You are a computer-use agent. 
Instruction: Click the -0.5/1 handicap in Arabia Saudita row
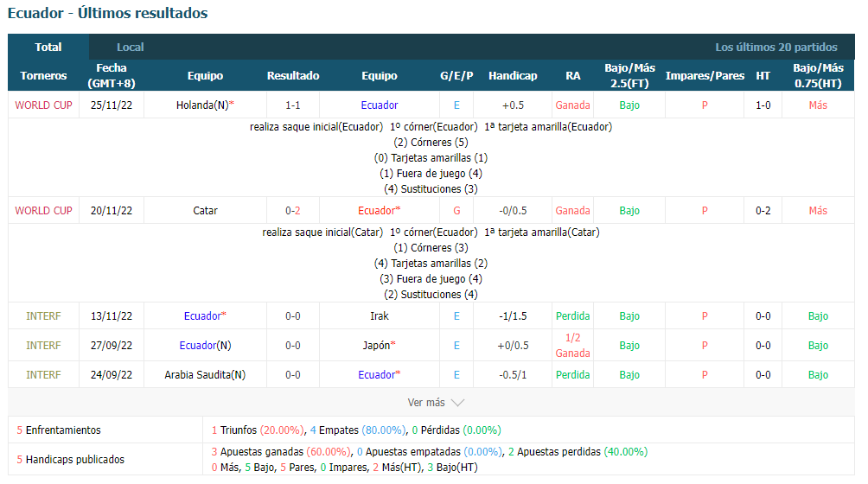pyautogui.click(x=513, y=375)
